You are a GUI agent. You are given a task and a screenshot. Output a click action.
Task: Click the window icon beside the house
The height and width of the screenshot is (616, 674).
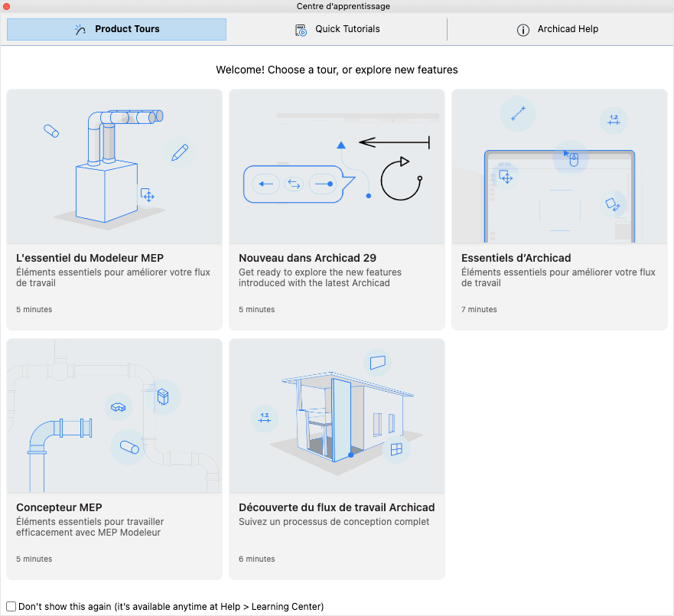(396, 449)
